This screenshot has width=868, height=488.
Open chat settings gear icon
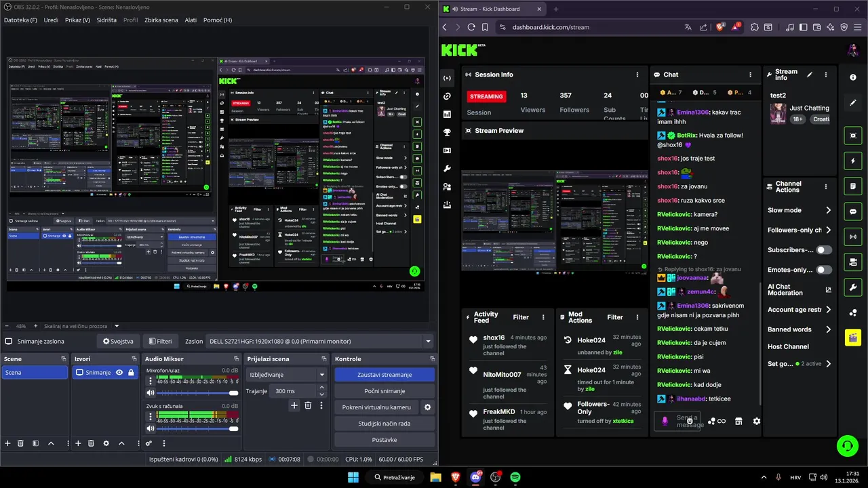(757, 421)
